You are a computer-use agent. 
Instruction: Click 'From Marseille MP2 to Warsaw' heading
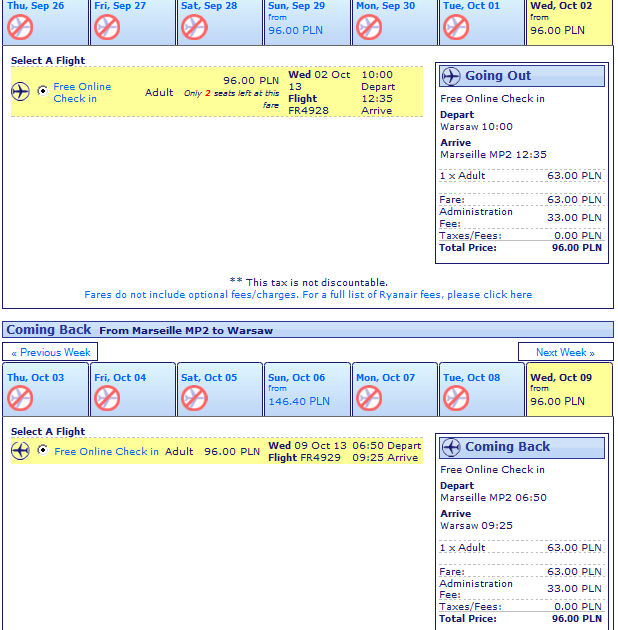click(x=186, y=330)
